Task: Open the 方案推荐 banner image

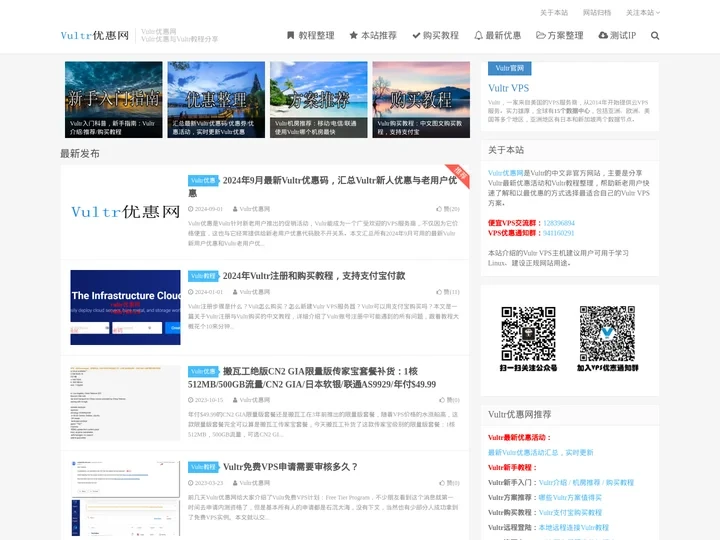Action: tap(319, 100)
